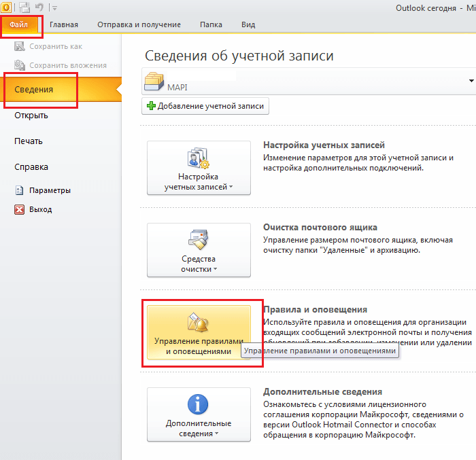This screenshot has width=476, height=460.
Task: Click the Параметры options icon
Action: click(x=20, y=190)
